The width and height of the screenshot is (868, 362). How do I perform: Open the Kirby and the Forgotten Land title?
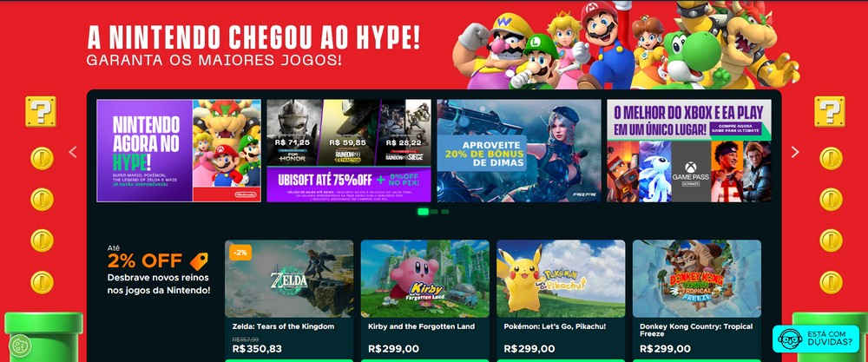[421, 326]
